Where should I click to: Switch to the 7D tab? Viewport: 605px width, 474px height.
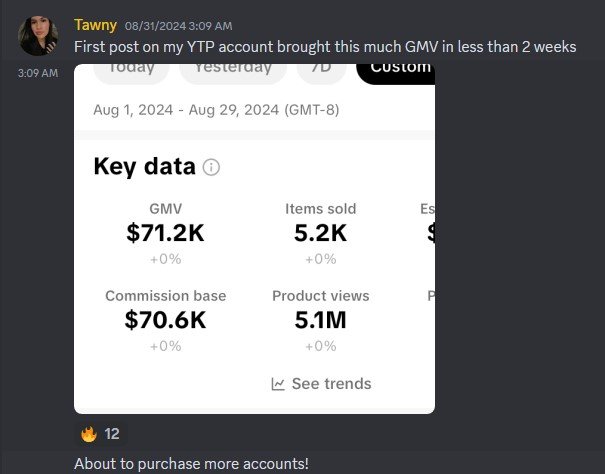coord(319,68)
